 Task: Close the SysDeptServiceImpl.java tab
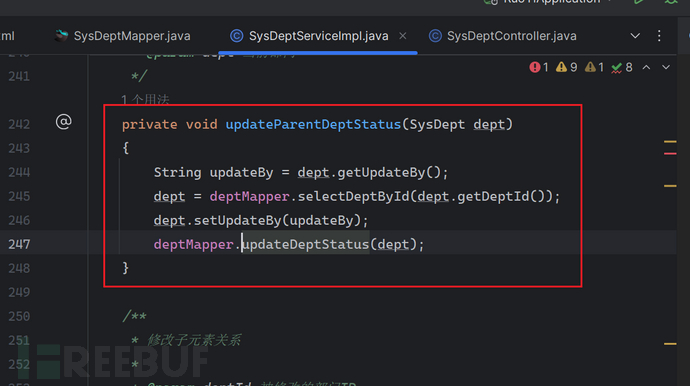[403, 36]
